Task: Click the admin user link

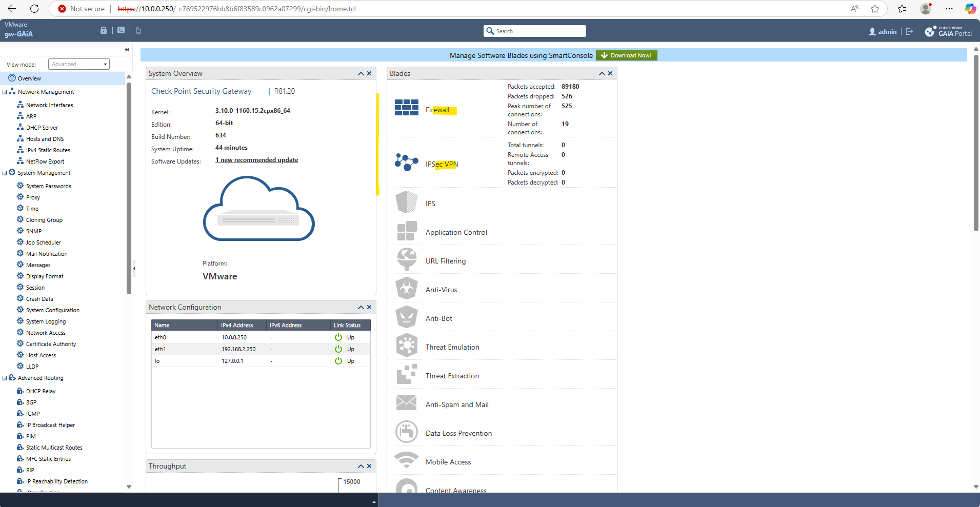Action: pyautogui.click(x=883, y=32)
